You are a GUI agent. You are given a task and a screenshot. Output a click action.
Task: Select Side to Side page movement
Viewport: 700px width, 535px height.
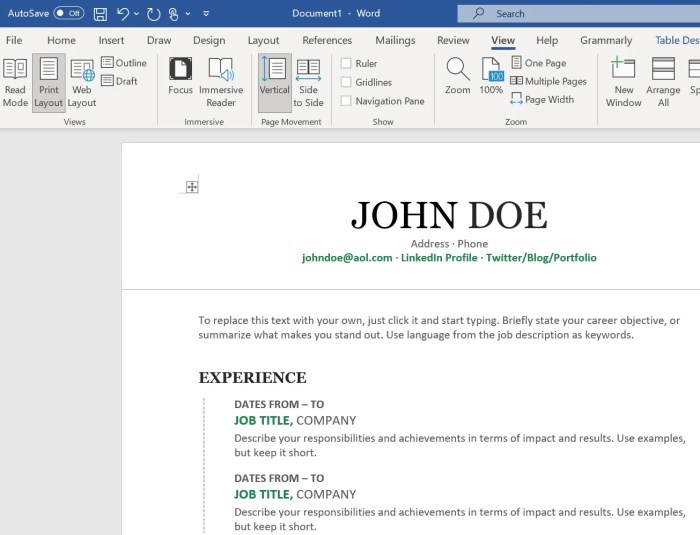pyautogui.click(x=308, y=83)
